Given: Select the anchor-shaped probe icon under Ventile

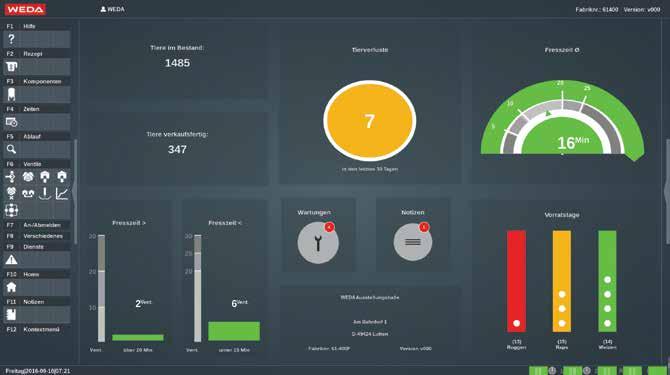Looking at the screenshot, I should point(45,193).
